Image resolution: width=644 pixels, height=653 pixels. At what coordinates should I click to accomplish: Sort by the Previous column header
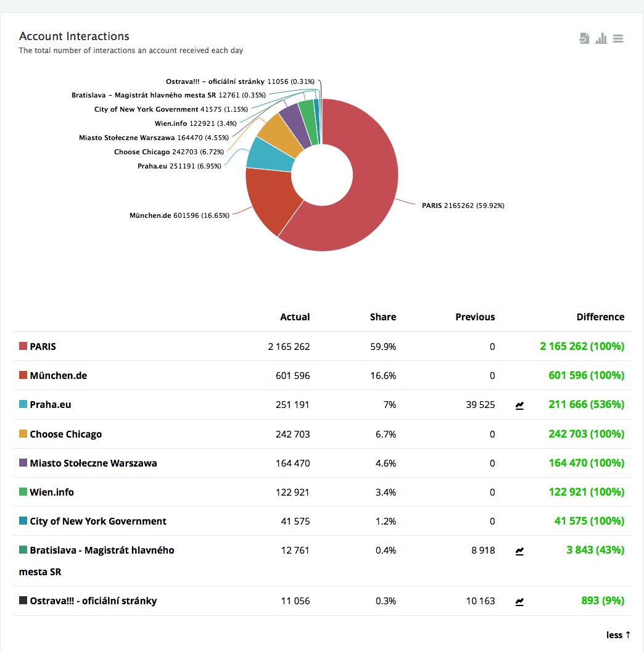475,317
